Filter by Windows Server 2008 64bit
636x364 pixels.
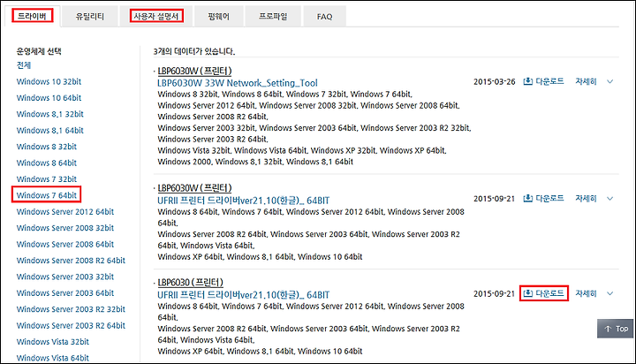coord(64,245)
